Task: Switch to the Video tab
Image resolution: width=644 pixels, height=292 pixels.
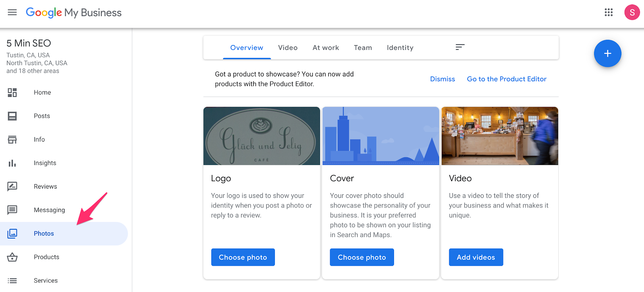Action: pyautogui.click(x=288, y=47)
